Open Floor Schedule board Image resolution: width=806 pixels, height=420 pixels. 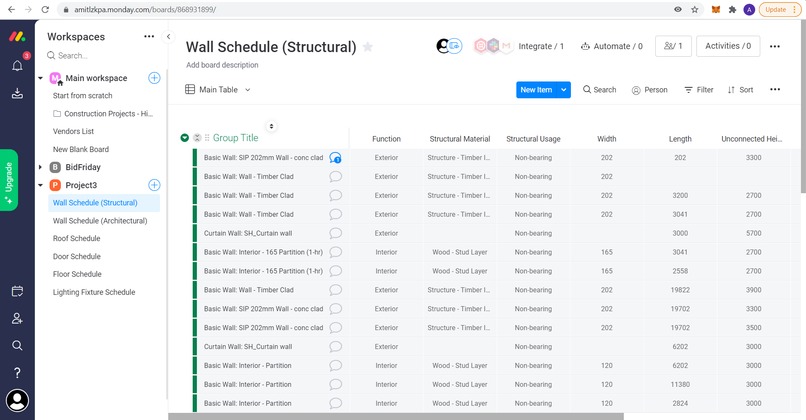click(x=77, y=274)
